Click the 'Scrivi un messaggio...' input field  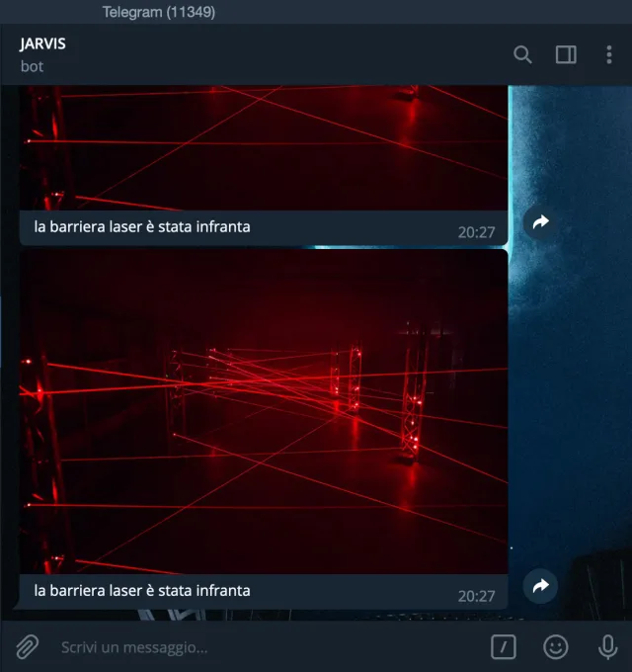pos(270,647)
